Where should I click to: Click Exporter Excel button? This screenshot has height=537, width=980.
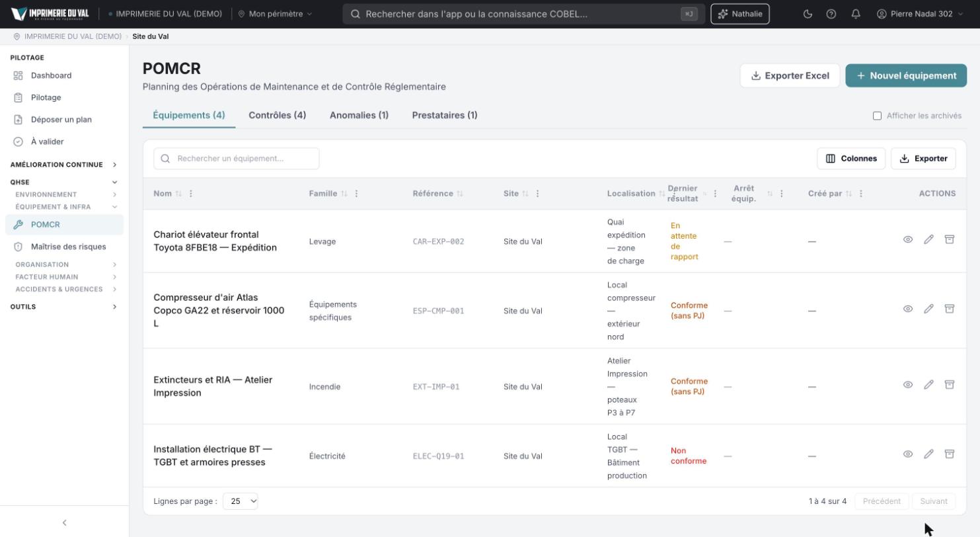click(x=790, y=75)
